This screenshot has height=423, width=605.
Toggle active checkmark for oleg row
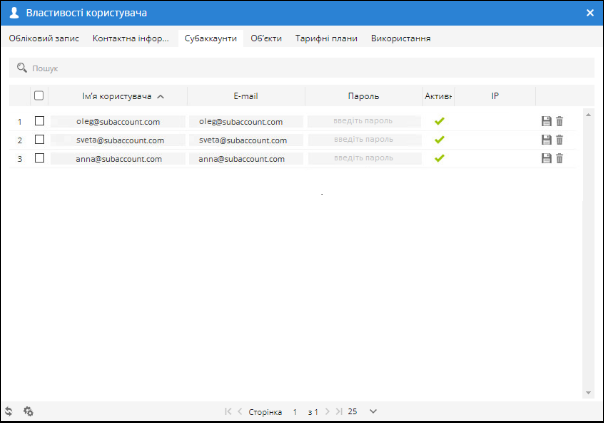439,121
